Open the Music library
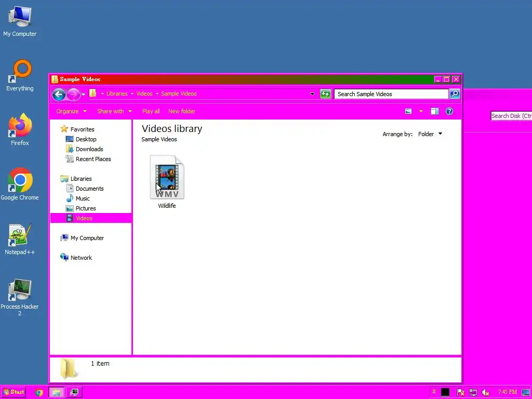 point(78,198)
